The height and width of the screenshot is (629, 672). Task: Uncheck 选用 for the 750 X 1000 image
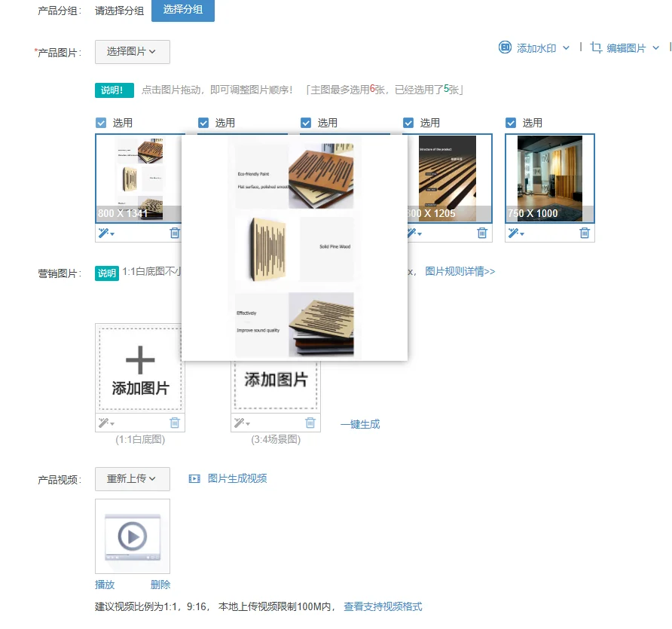tap(511, 123)
